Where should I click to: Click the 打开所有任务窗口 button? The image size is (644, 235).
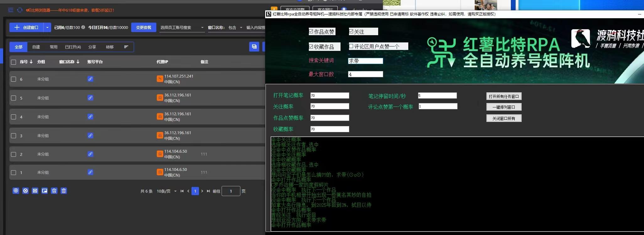coord(504,96)
